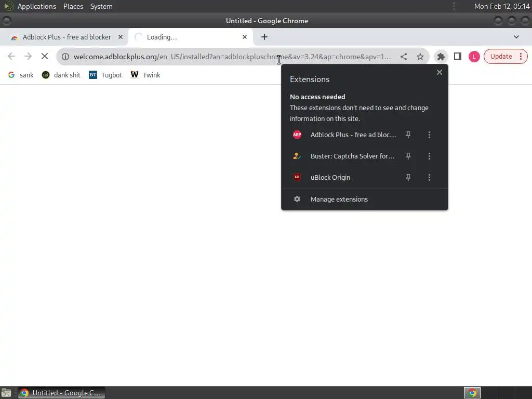Click Untitled - Google Chrome taskbar entry
The image size is (532, 399).
(x=61, y=393)
